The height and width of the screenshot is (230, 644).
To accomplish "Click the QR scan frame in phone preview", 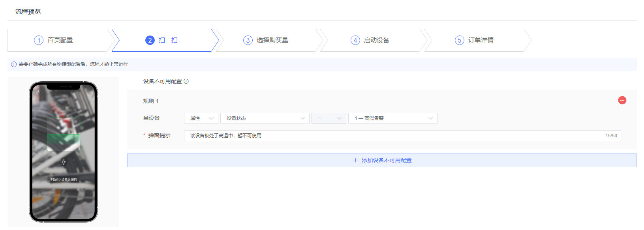I will [64, 134].
